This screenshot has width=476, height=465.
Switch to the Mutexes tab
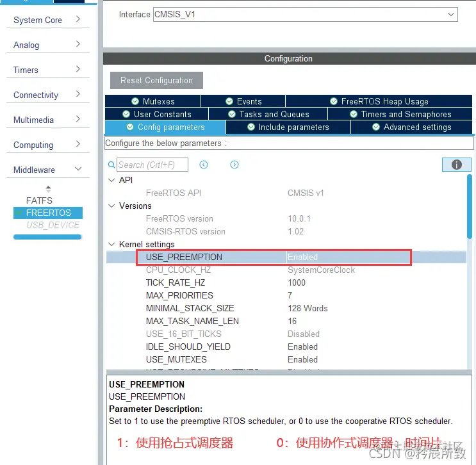pos(152,101)
